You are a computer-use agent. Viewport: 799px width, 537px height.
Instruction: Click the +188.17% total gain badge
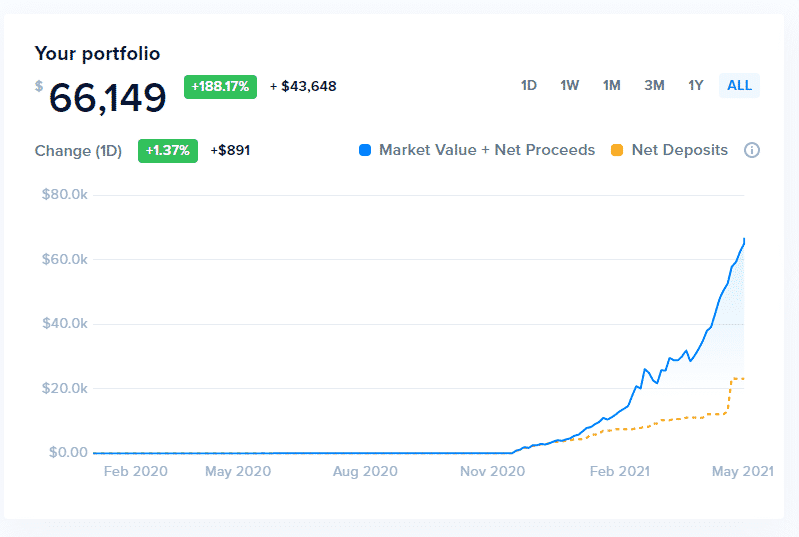pos(220,86)
